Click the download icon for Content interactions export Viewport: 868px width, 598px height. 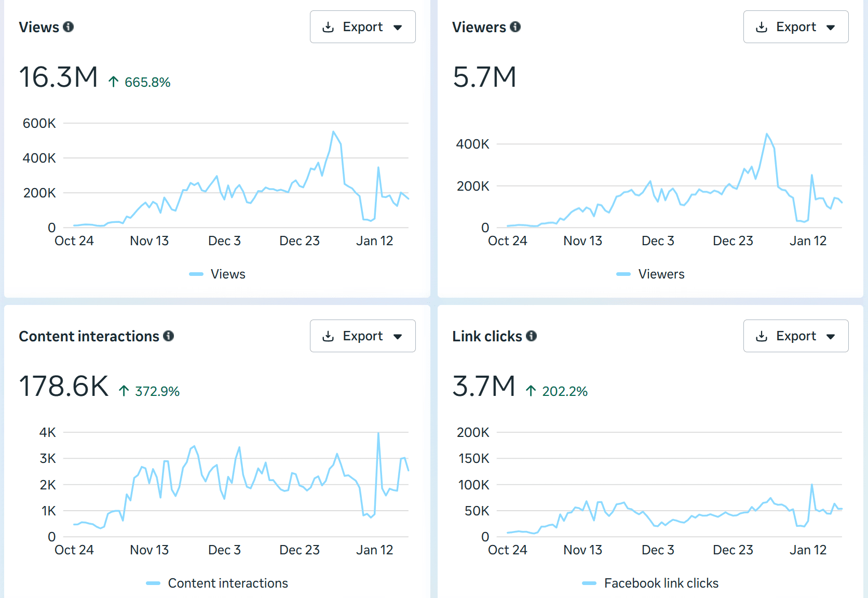(328, 336)
